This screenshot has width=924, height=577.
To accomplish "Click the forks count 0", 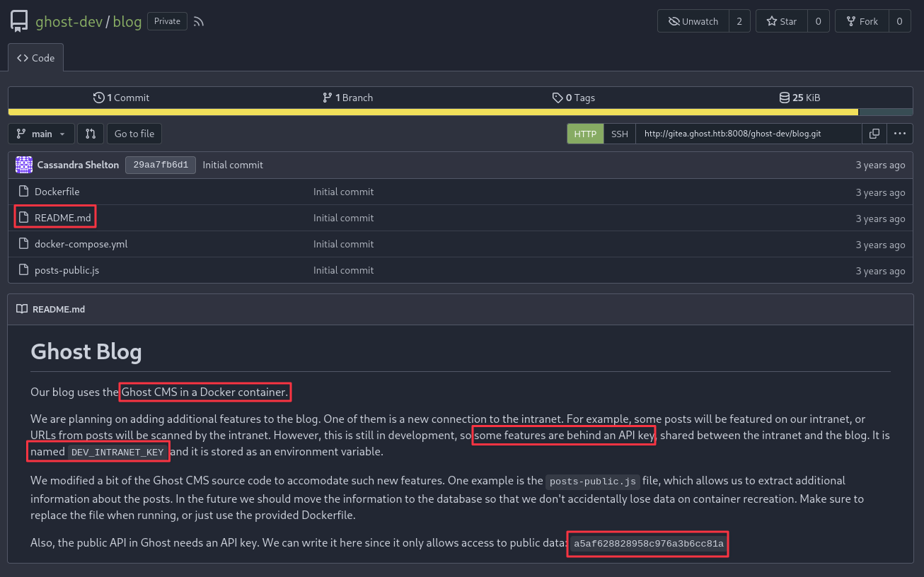I will (x=899, y=21).
